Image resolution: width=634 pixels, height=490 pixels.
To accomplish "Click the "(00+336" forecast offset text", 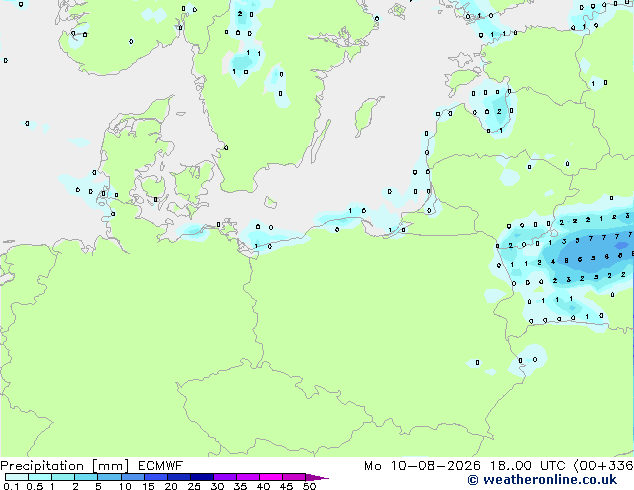I will (603, 466).
